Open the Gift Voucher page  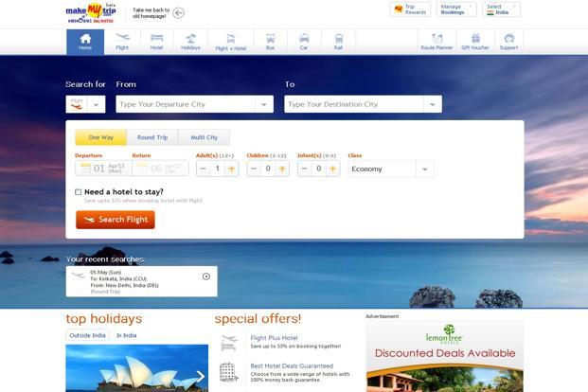(475, 42)
